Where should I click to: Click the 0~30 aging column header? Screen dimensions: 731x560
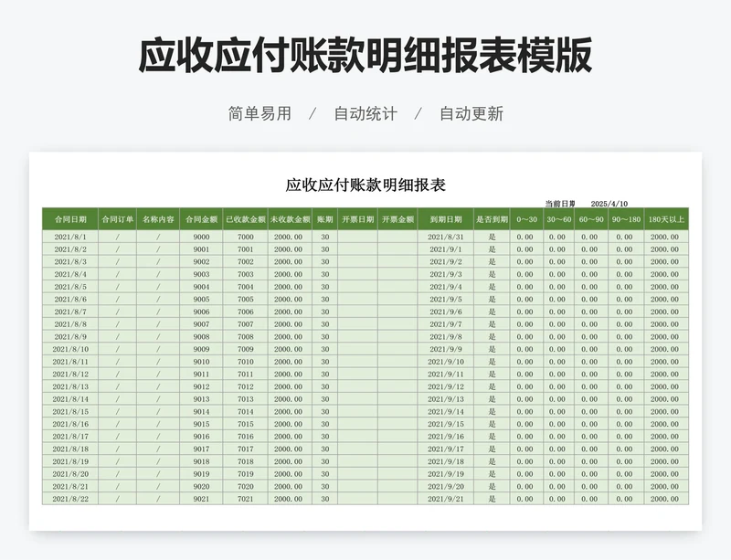coord(526,219)
